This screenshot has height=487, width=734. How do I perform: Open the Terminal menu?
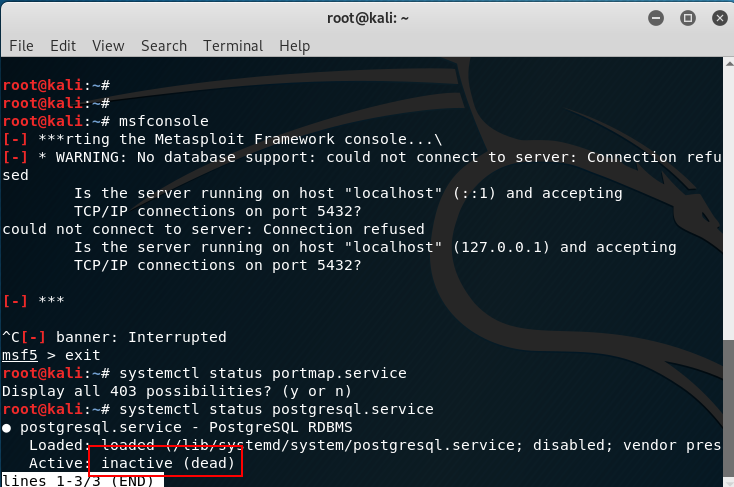coord(233,46)
